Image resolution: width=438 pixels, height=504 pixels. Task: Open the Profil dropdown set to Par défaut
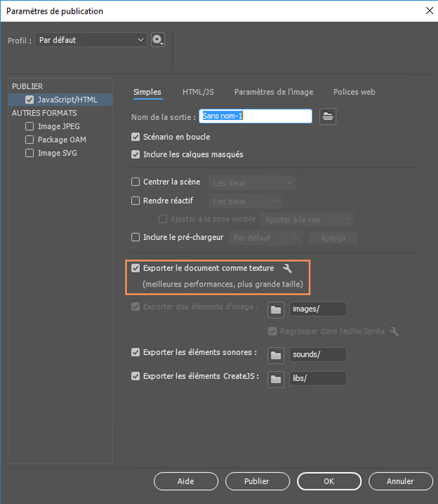[90, 40]
